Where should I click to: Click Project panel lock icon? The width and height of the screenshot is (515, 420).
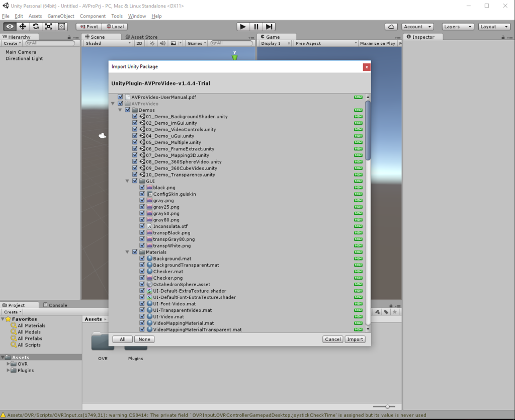(x=391, y=305)
